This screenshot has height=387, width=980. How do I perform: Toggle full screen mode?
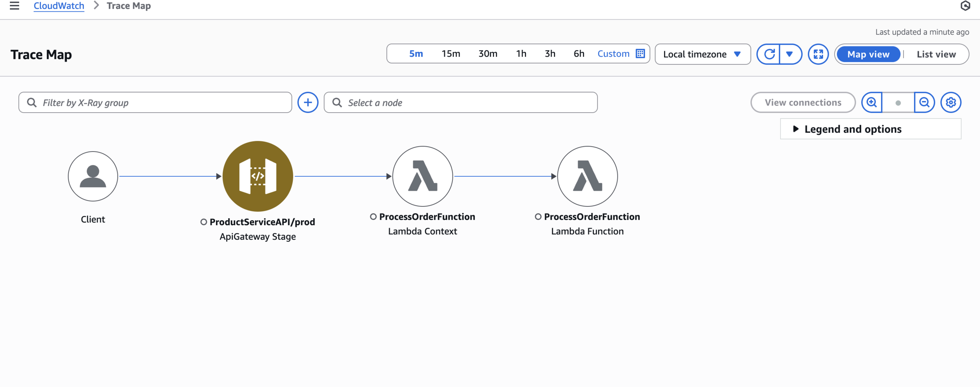point(818,54)
